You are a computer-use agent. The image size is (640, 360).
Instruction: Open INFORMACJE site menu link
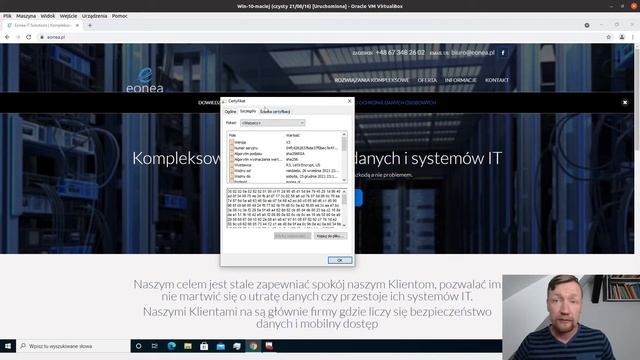(460, 80)
